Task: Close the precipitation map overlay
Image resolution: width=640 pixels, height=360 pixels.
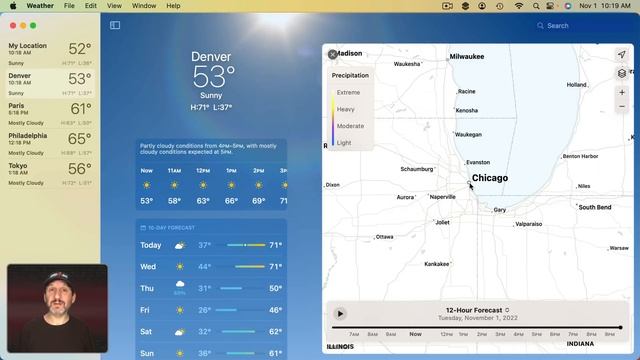Action: pyautogui.click(x=333, y=54)
